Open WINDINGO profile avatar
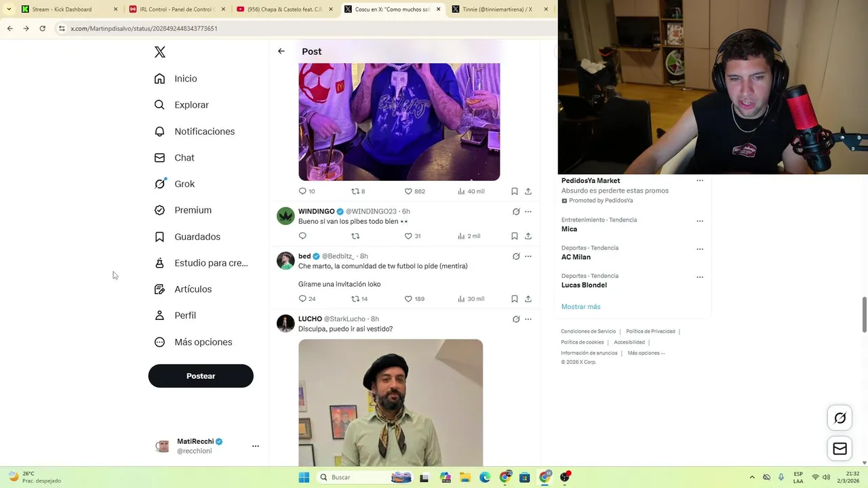The width and height of the screenshot is (868, 488). (x=285, y=216)
